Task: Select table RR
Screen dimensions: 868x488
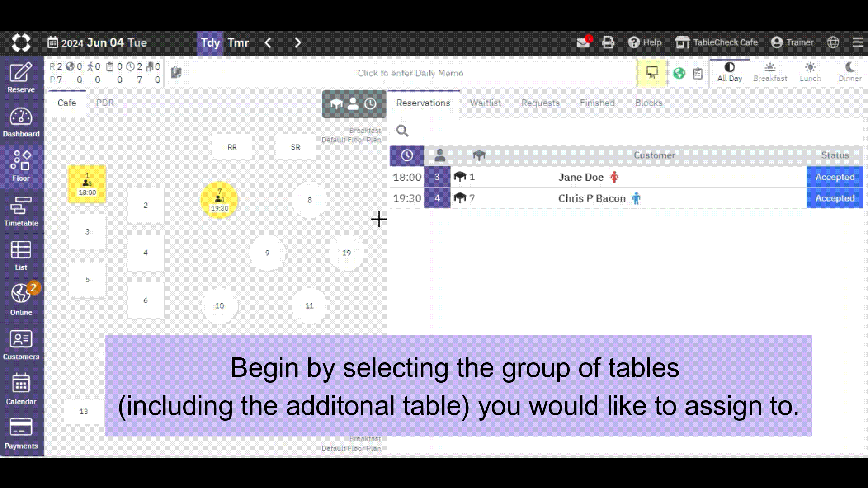Action: (x=232, y=147)
